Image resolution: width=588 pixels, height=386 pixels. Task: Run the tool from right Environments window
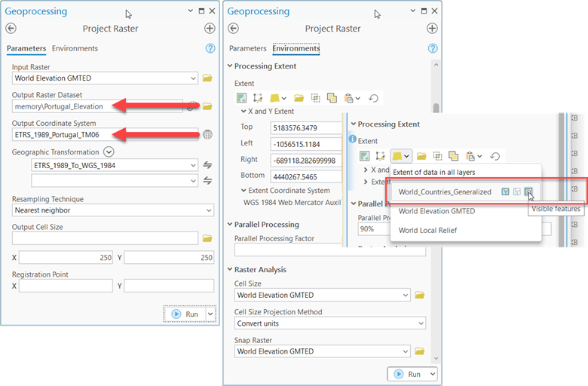pyautogui.click(x=407, y=374)
